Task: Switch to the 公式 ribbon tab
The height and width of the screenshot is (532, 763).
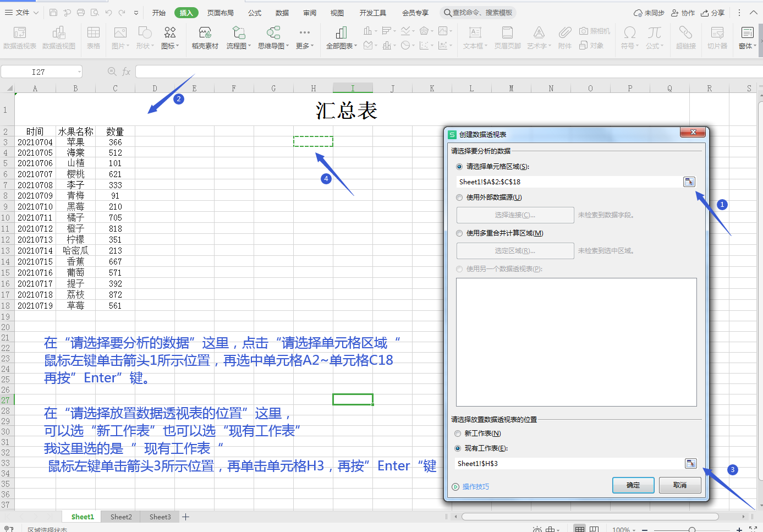Action: coord(255,13)
